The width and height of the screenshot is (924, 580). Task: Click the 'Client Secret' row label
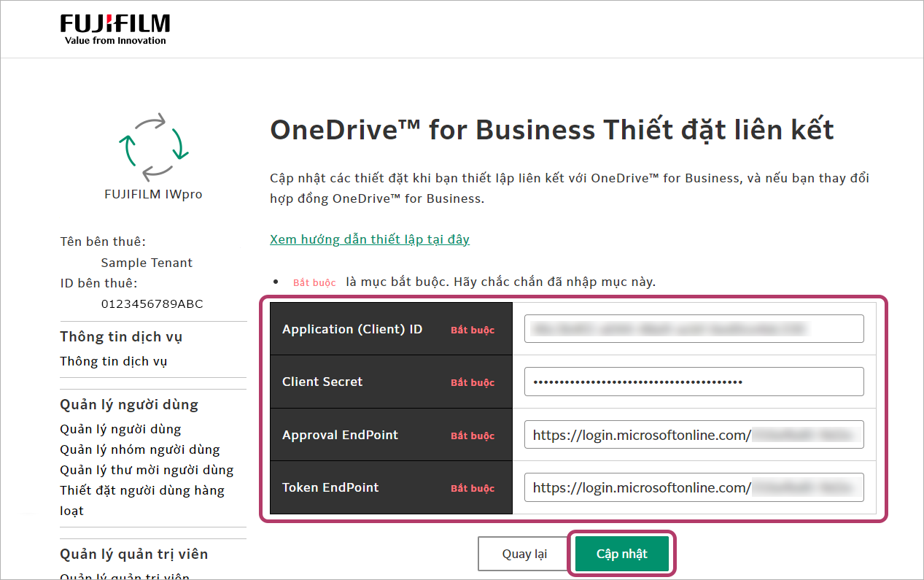[322, 382]
